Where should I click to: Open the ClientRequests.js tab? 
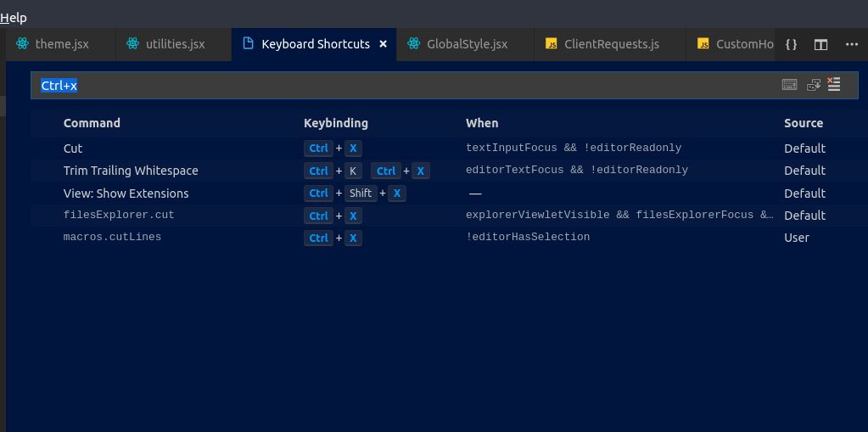(x=609, y=44)
